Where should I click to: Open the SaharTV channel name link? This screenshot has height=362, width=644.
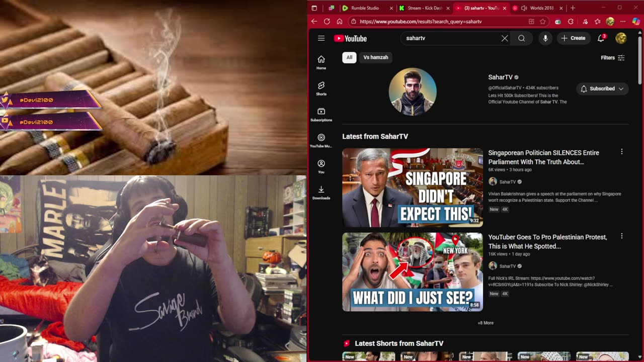pyautogui.click(x=500, y=77)
